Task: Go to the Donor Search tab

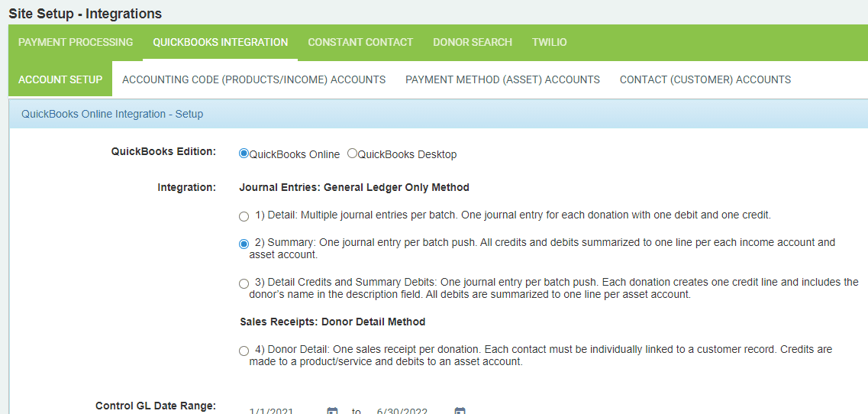Action: [473, 42]
